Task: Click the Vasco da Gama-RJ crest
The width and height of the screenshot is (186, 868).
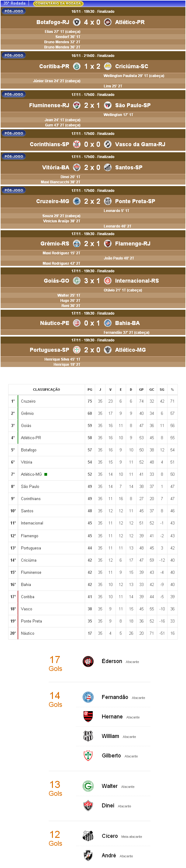Action: click(108, 144)
